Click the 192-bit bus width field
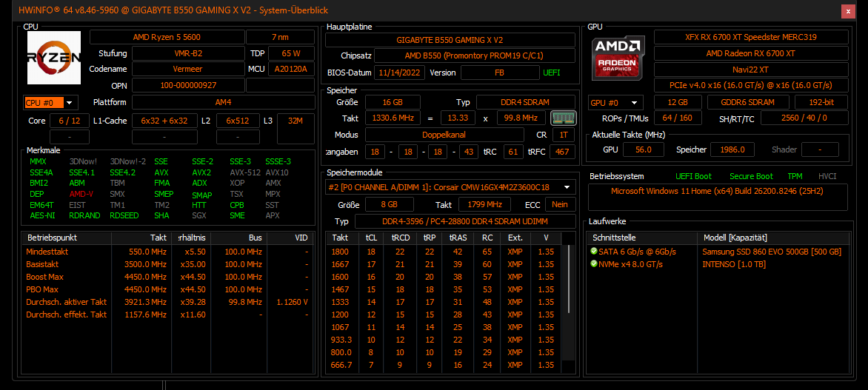The height and width of the screenshot is (390, 868). coord(821,102)
